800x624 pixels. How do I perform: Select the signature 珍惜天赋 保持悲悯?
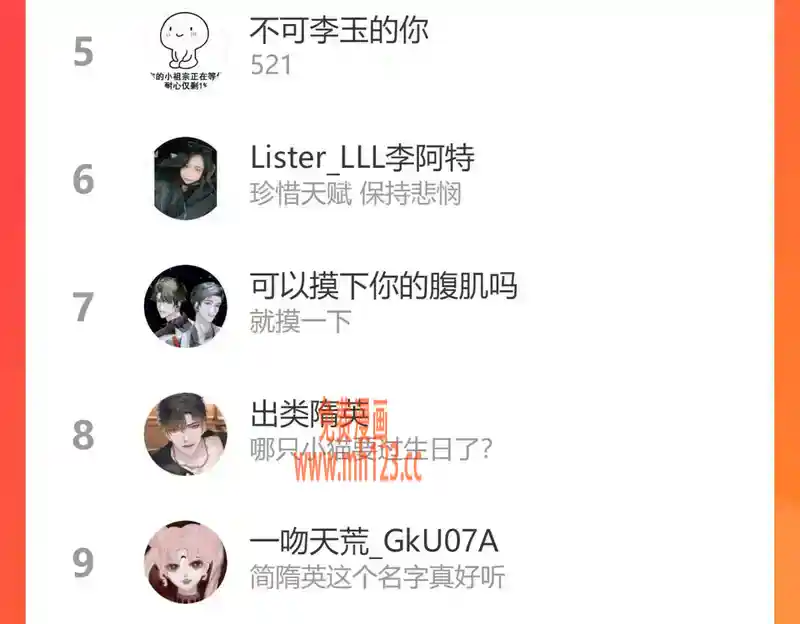[356, 194]
